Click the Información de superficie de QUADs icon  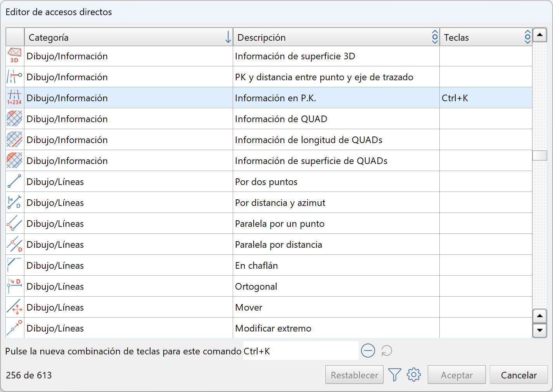click(x=14, y=161)
